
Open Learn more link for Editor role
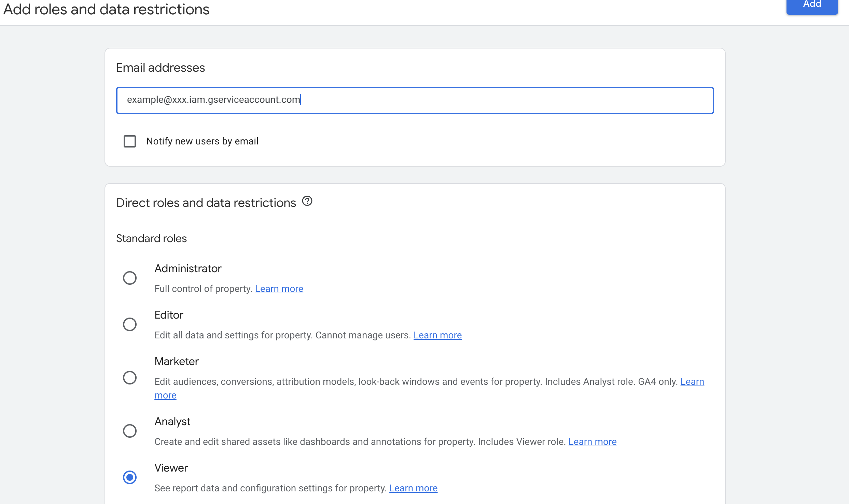pyautogui.click(x=437, y=335)
